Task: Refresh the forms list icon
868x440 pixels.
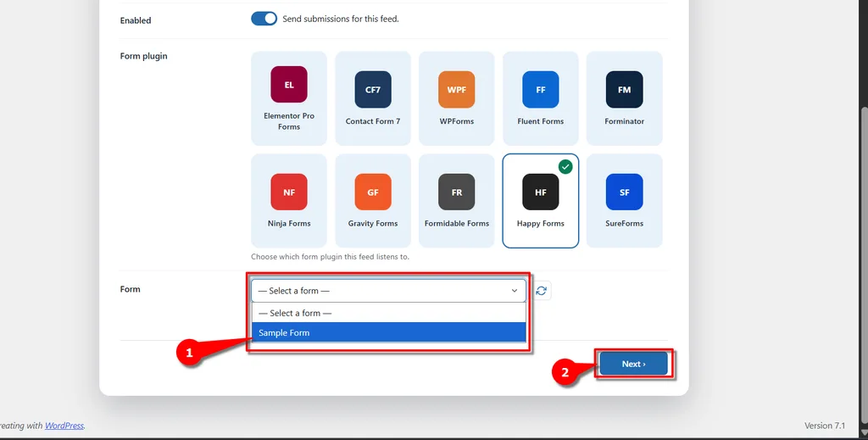Action: click(x=542, y=291)
